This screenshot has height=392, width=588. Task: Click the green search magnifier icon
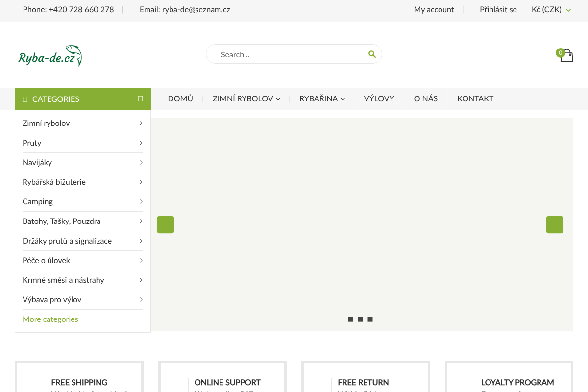pyautogui.click(x=372, y=54)
